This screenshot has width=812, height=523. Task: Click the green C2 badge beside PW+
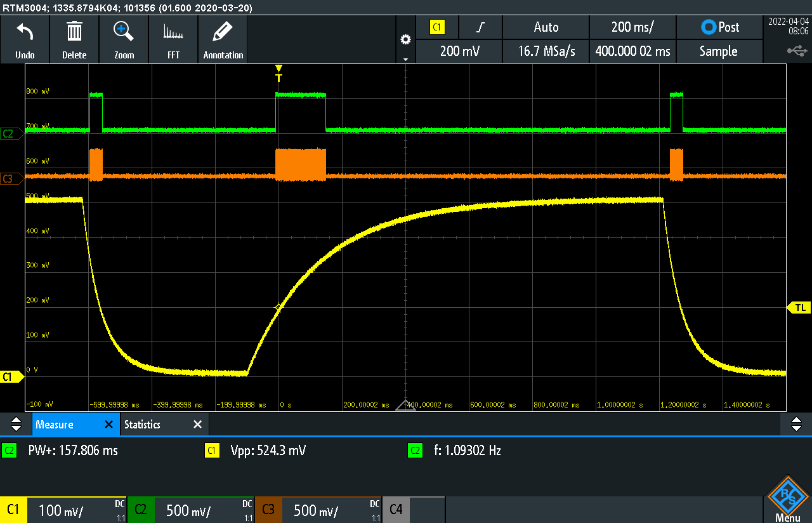coord(10,451)
